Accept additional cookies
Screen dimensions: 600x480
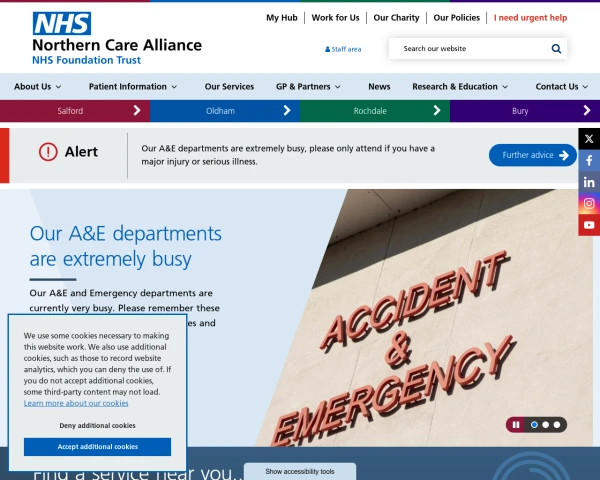pos(97,447)
